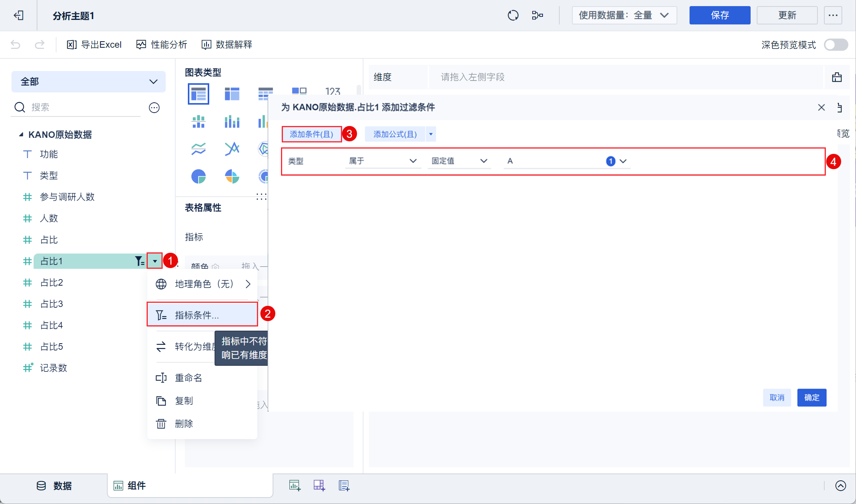Click the Data Explanation (数据解释) icon

click(206, 45)
